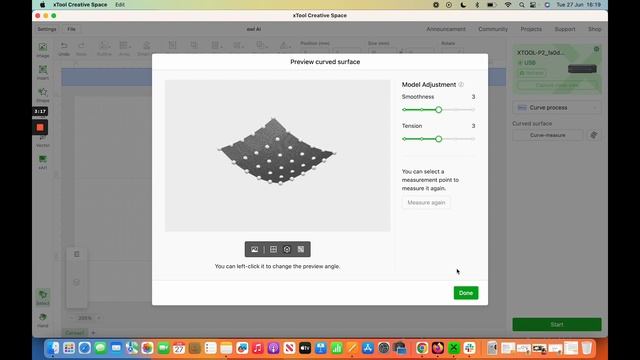640x360 pixels.
Task: Open the Announcement tab
Action: click(x=446, y=29)
